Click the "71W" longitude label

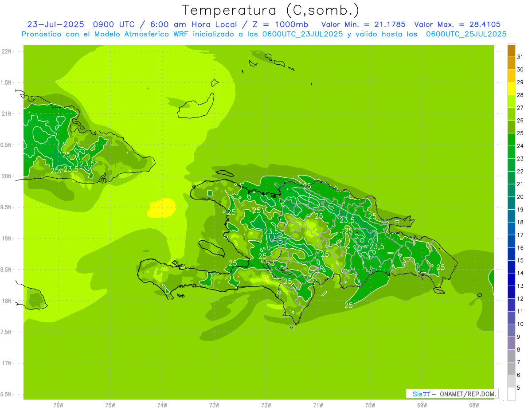(x=318, y=405)
